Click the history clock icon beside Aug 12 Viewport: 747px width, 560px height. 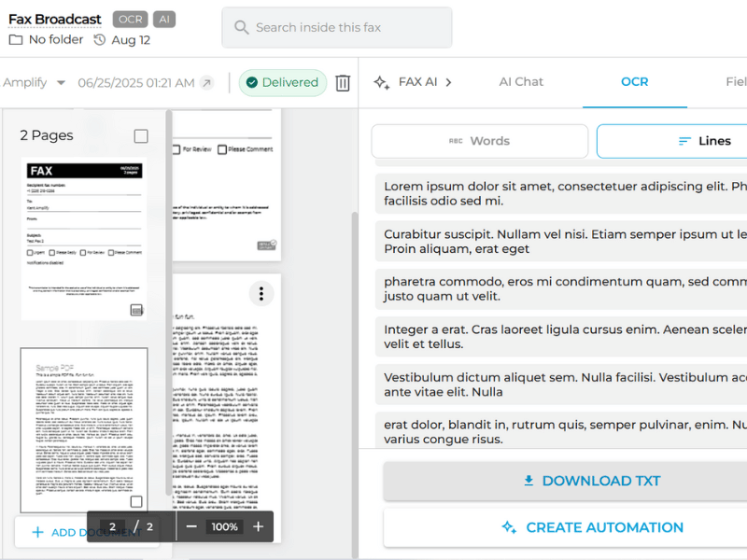[99, 40]
